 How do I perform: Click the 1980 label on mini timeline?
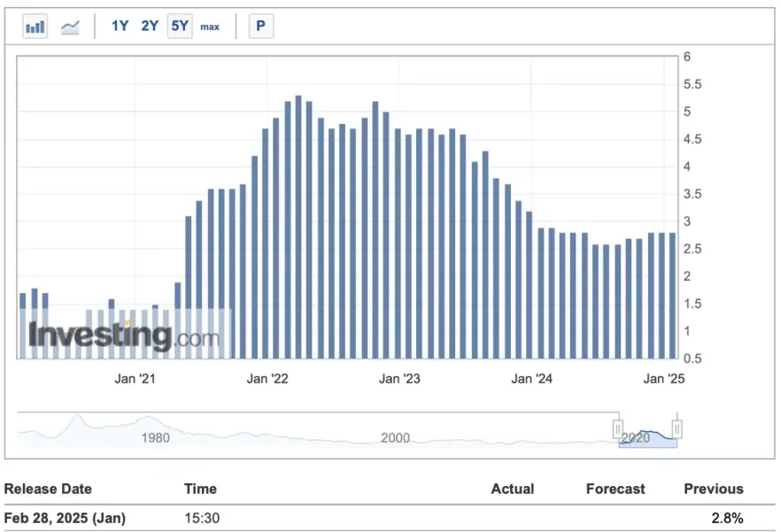(157, 437)
